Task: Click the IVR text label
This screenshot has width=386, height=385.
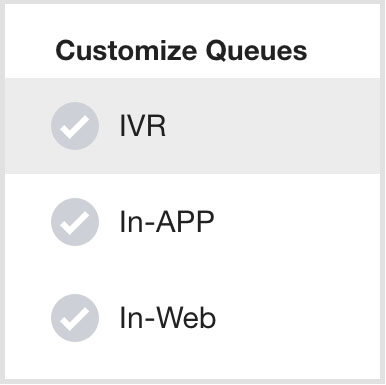Action: [143, 126]
